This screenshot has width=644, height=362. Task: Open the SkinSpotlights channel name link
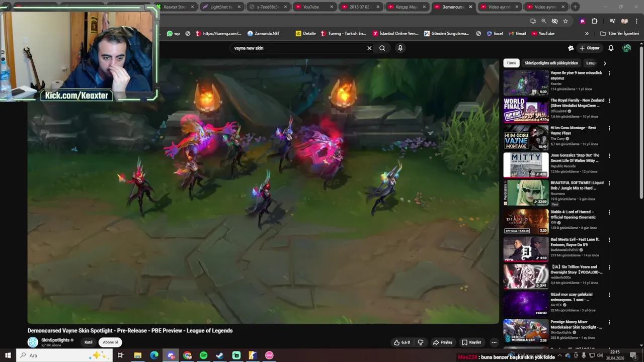[x=55, y=340]
